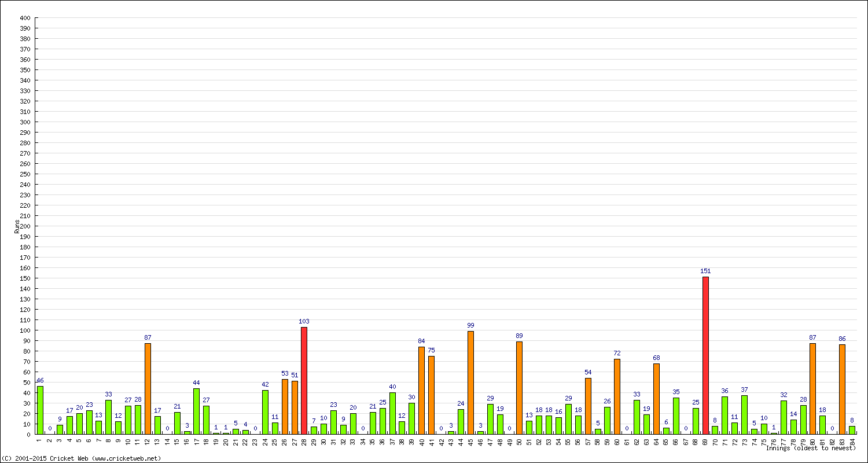Click the "151" value label above the tallest bar
Image resolution: width=868 pixels, height=463 pixels.
point(705,271)
